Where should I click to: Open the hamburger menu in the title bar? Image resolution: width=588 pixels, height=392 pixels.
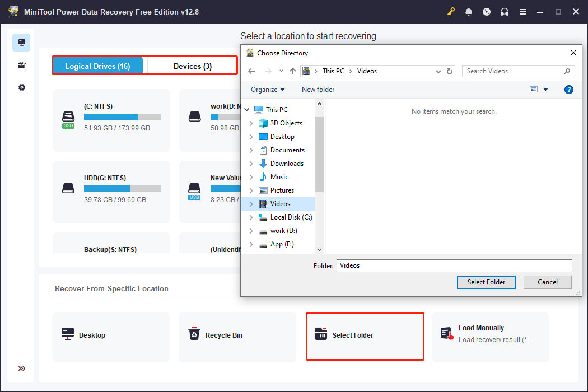[522, 11]
